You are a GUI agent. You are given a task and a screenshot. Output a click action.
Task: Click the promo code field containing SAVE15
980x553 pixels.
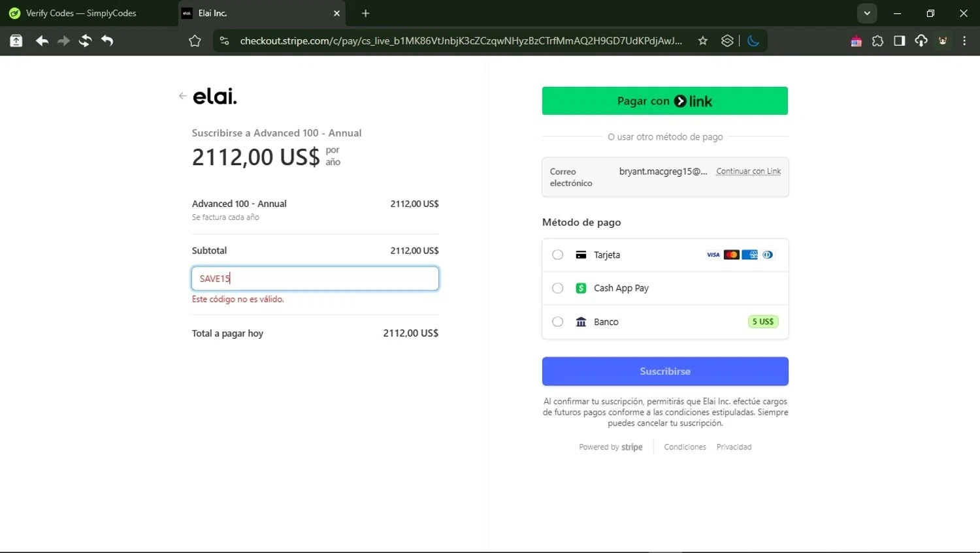tap(315, 278)
